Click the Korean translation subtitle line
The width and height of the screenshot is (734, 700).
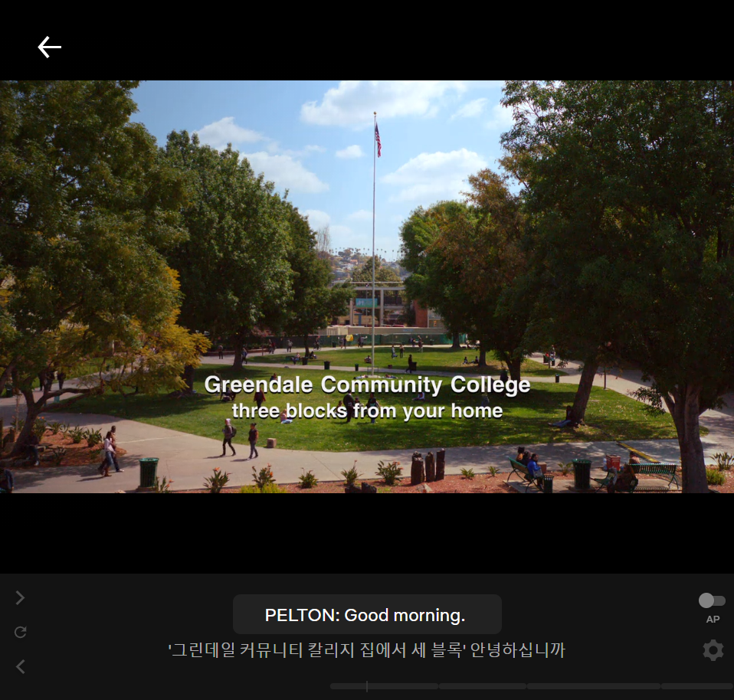click(366, 650)
